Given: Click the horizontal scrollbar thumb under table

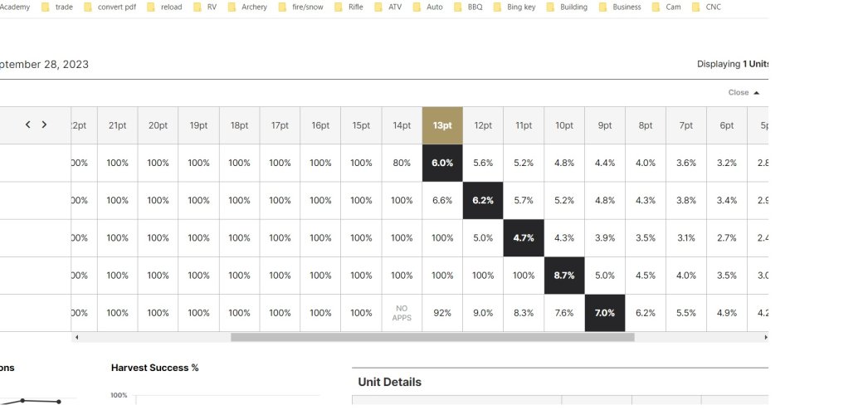Looking at the screenshot, I should 432,337.
